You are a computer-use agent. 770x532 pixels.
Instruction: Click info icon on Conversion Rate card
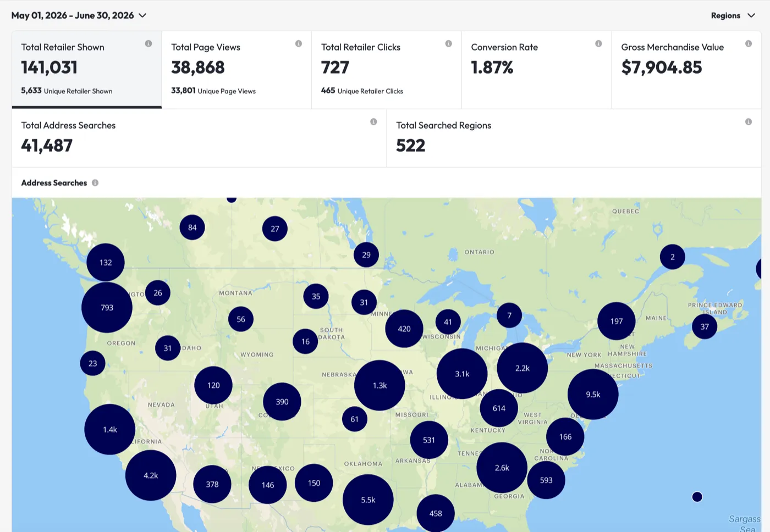pos(598,43)
